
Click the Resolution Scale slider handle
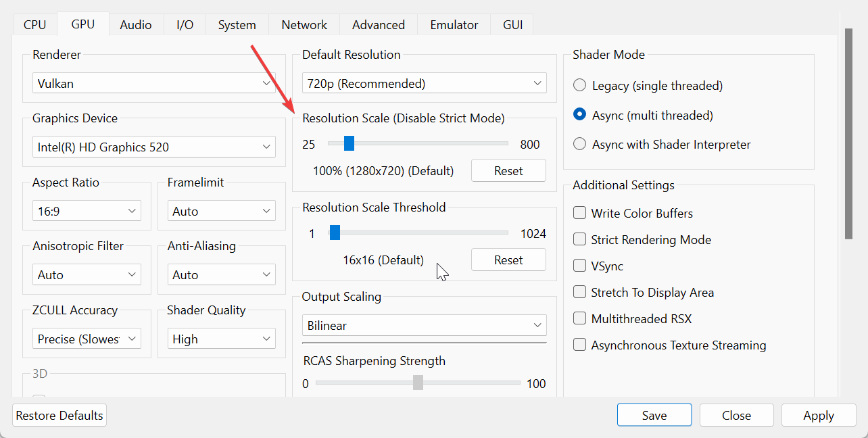(349, 144)
